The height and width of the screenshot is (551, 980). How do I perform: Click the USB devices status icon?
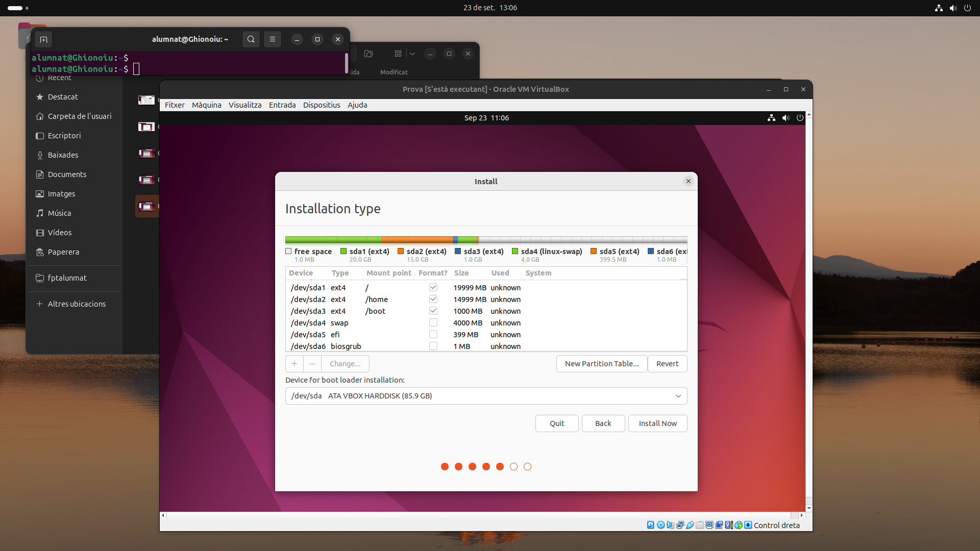[690, 525]
